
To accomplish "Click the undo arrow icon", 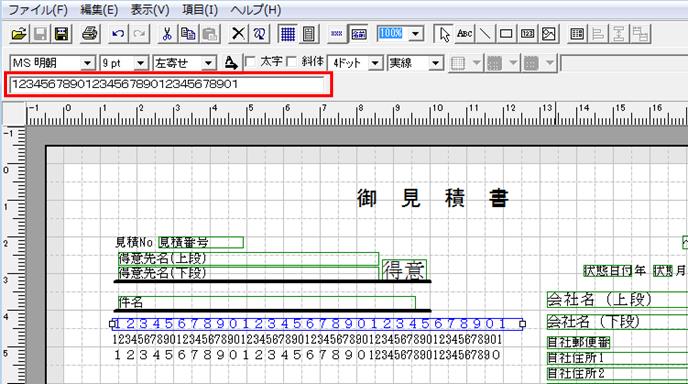I will coord(118,34).
